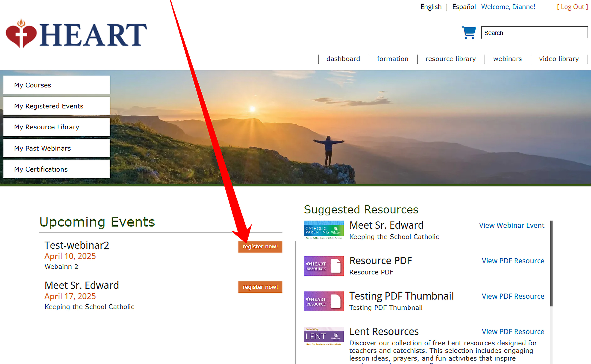
Task: Click the Suggested Resources scrollbar
Action: [551, 264]
